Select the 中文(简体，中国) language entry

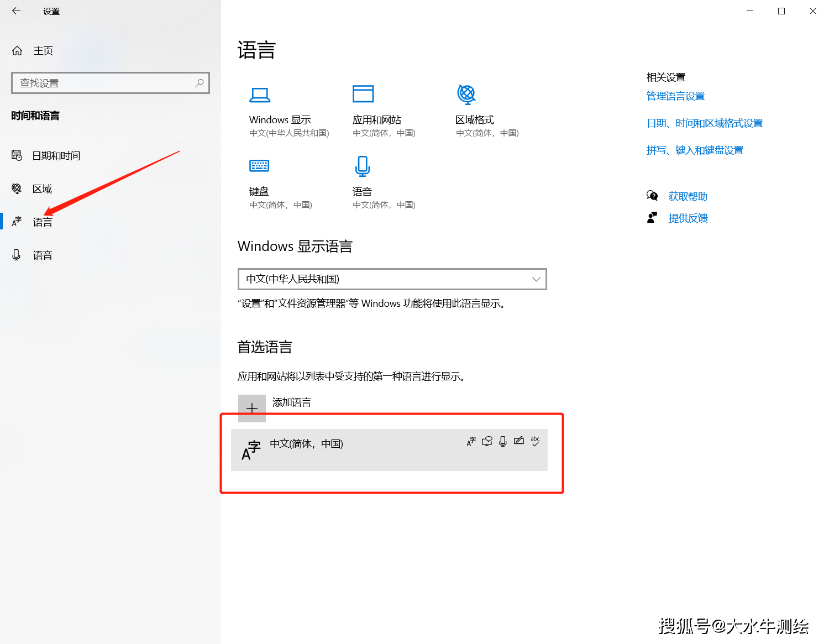[389, 450]
